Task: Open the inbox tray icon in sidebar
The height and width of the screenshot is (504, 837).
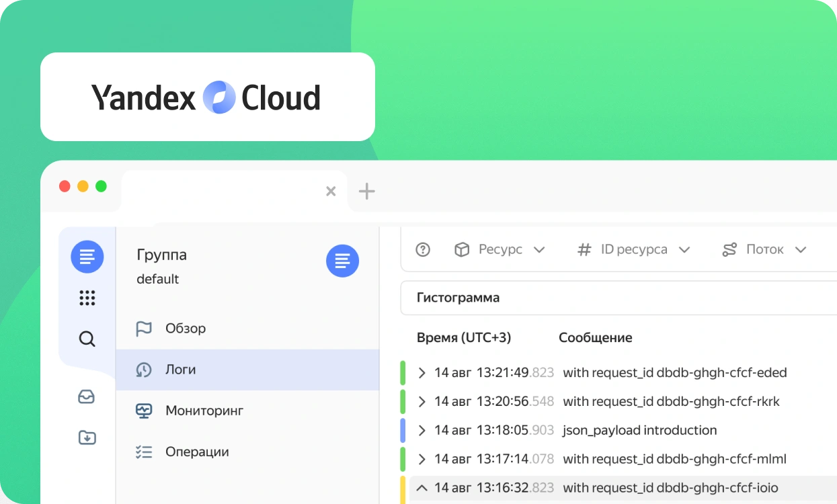Action: pyautogui.click(x=87, y=396)
